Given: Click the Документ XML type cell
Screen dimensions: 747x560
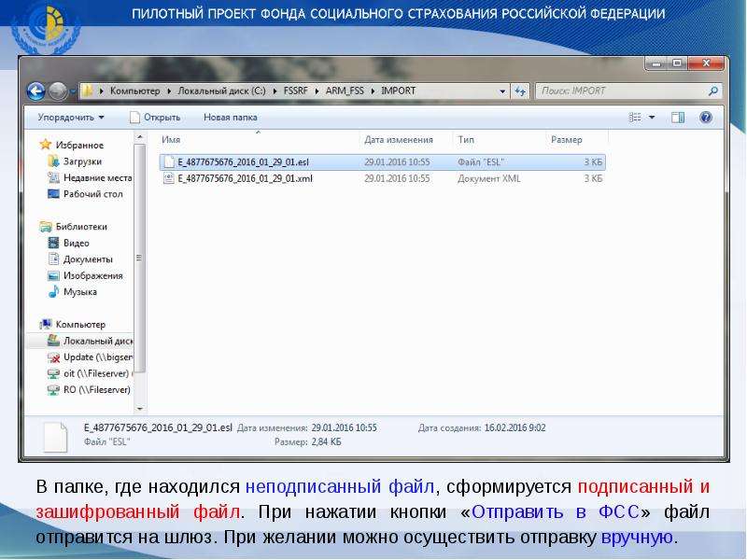Looking at the screenshot, I should [x=488, y=178].
